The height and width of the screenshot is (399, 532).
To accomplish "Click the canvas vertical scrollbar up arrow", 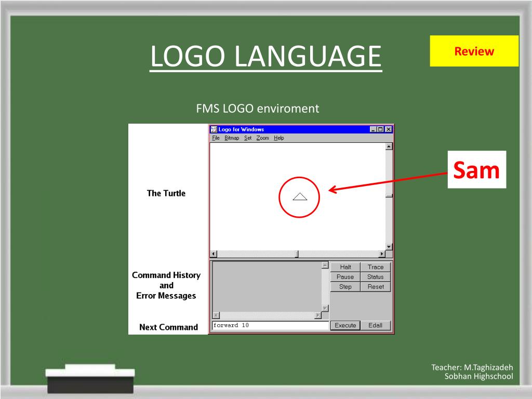I will (389, 147).
